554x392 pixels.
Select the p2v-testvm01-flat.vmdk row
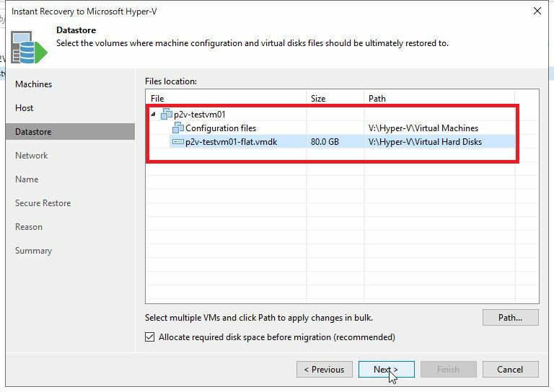point(231,142)
